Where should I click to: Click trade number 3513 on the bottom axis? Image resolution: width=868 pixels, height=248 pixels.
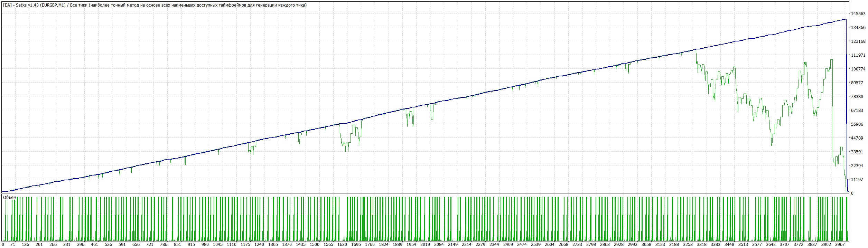tap(743, 245)
